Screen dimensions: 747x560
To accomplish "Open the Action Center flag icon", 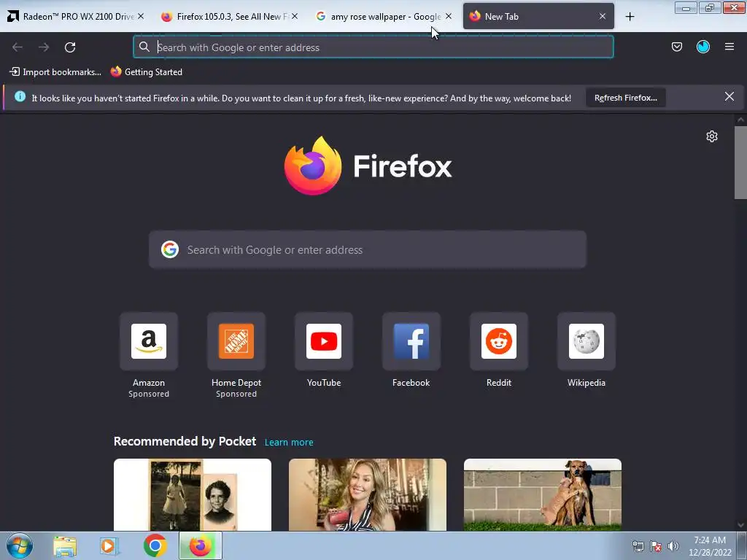I will (x=656, y=546).
